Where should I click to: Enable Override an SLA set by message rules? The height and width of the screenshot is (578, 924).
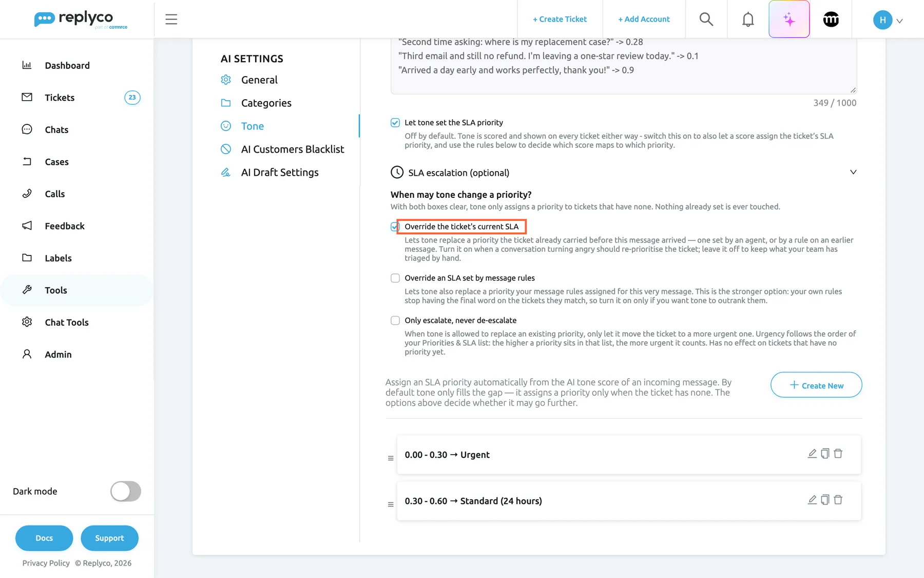395,278
